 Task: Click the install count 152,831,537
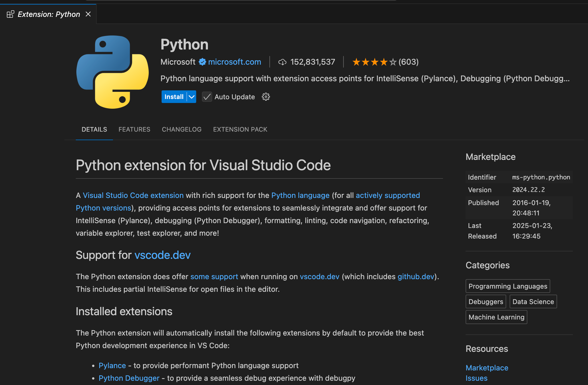pyautogui.click(x=313, y=62)
